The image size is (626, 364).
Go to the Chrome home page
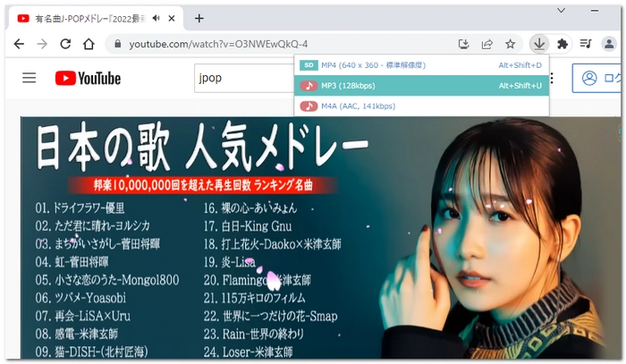tap(89, 44)
